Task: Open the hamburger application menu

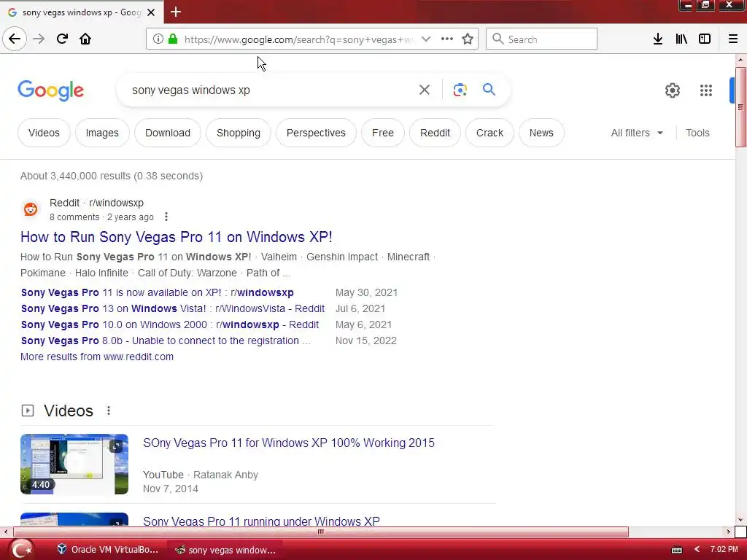Action: tap(733, 39)
